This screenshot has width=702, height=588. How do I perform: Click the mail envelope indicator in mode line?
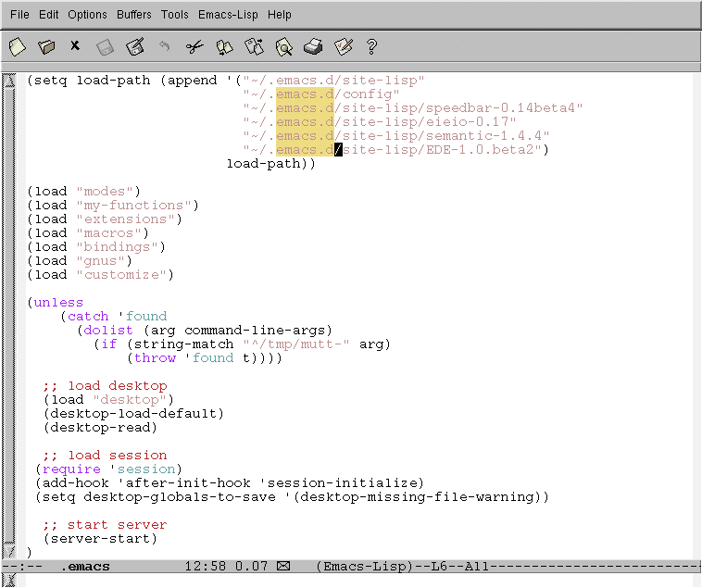(x=283, y=566)
